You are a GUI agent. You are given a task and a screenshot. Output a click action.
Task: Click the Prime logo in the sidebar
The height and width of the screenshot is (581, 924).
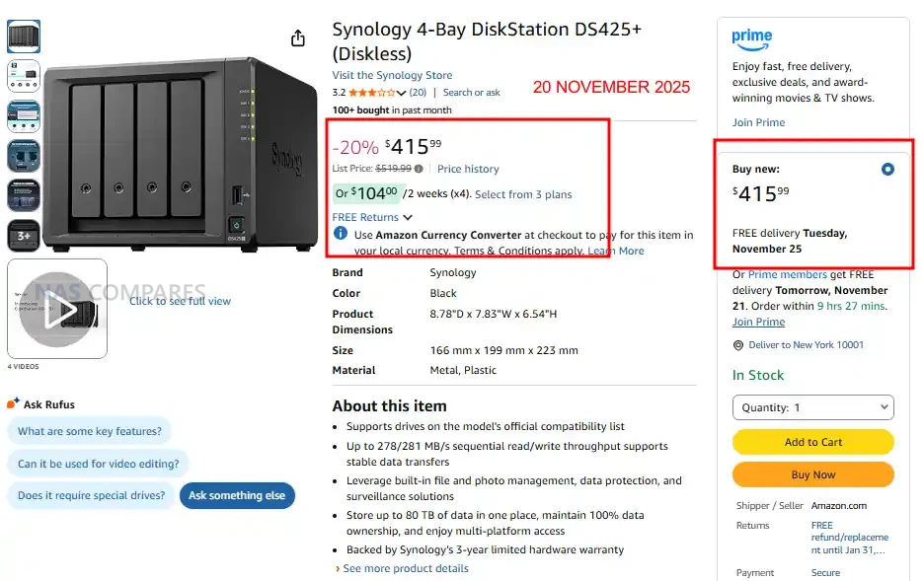[x=752, y=37]
